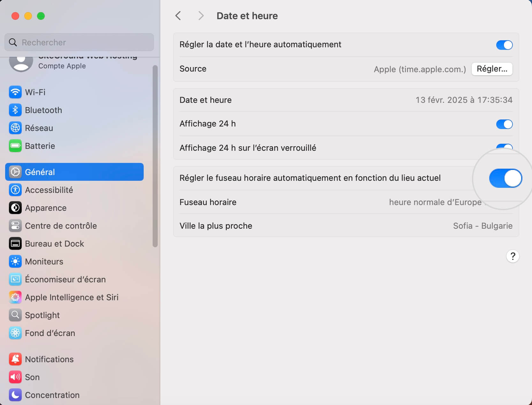Open the Son speaker icon
This screenshot has width=532, height=405.
pyautogui.click(x=15, y=377)
